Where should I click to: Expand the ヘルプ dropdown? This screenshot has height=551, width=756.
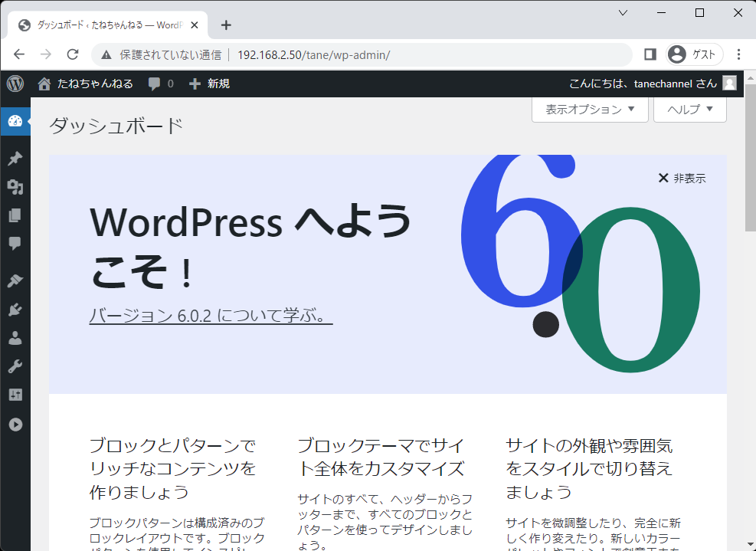tap(689, 110)
